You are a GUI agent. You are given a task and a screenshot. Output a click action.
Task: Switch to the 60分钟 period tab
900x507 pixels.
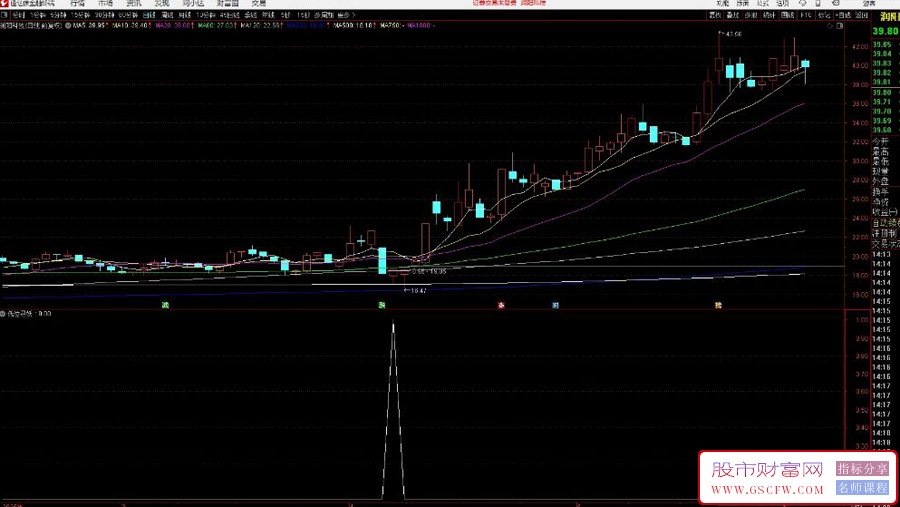pyautogui.click(x=128, y=15)
